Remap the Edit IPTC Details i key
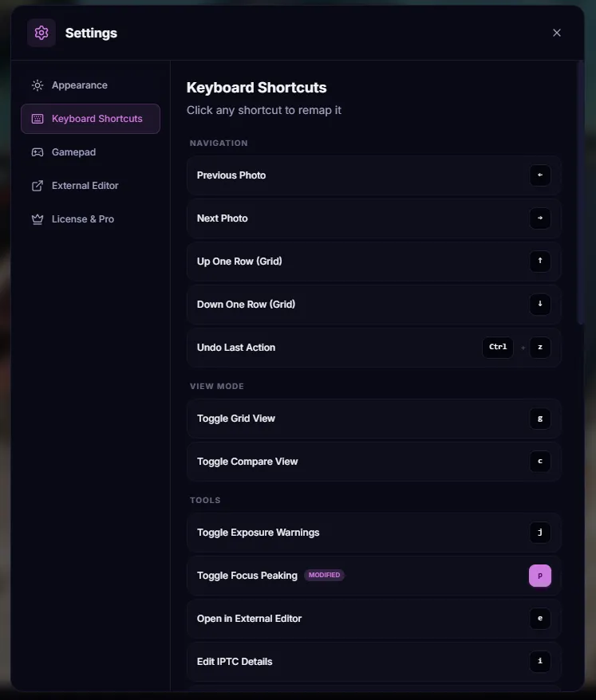The width and height of the screenshot is (596, 700). pyautogui.click(x=540, y=662)
